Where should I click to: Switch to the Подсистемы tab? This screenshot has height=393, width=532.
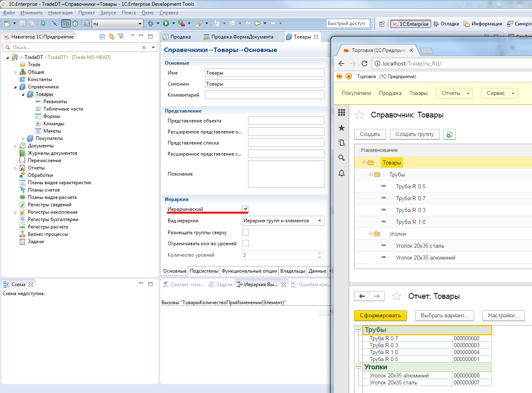[204, 271]
